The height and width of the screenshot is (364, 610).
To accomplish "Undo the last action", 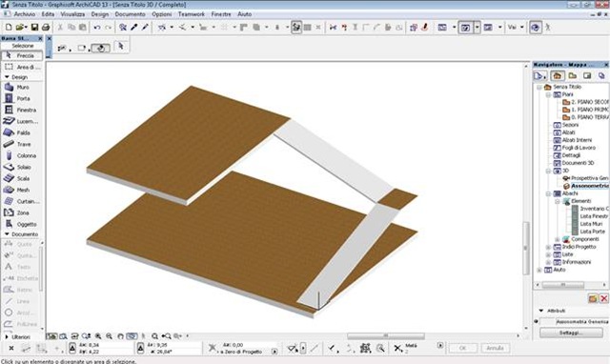I will [x=97, y=28].
